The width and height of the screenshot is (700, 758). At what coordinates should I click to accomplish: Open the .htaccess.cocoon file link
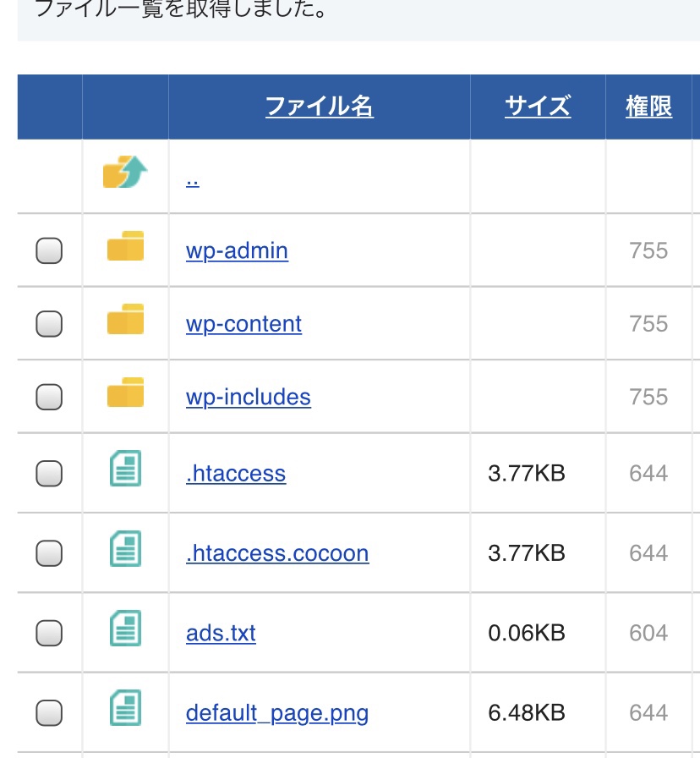pos(277,553)
